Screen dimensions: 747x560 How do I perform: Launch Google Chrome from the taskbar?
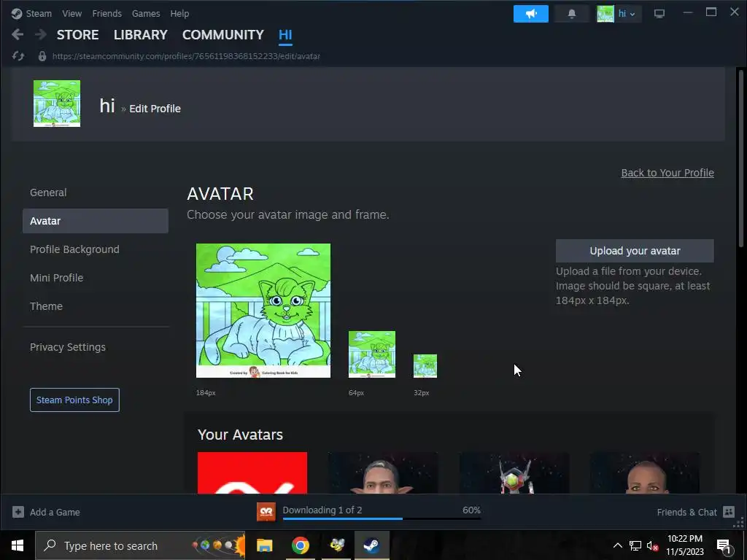(301, 545)
